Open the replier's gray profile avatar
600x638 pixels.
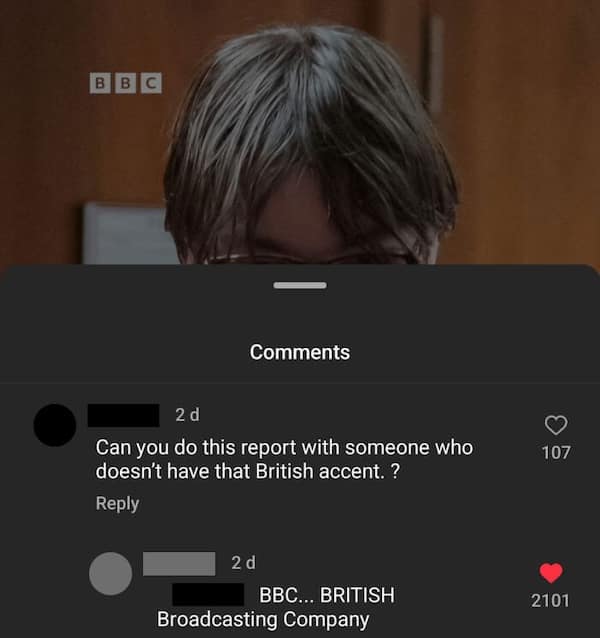tap(110, 574)
